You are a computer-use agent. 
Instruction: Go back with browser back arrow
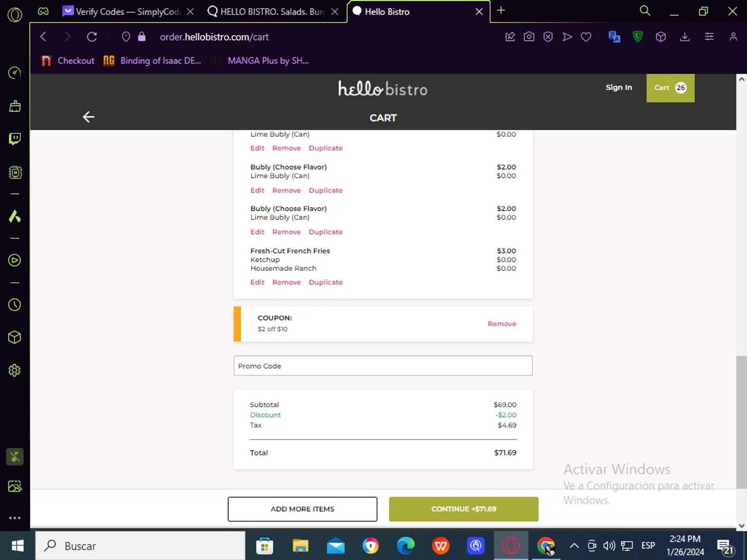[43, 37]
